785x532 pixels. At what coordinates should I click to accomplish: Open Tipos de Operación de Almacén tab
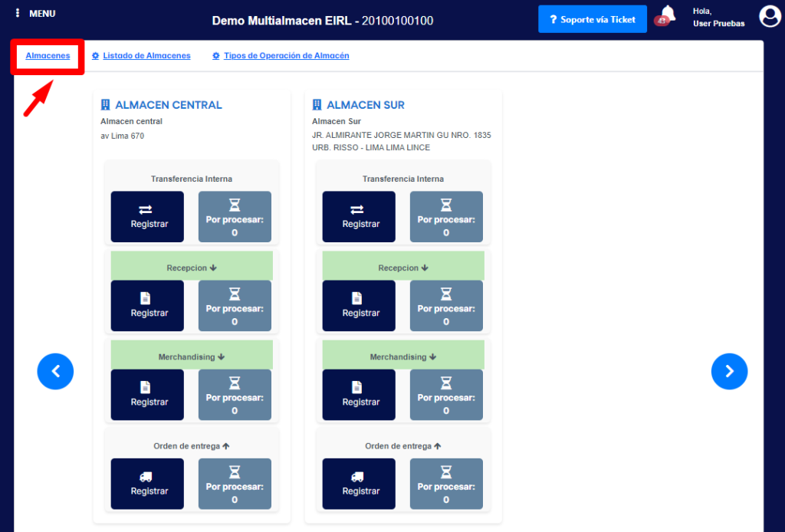pos(287,55)
